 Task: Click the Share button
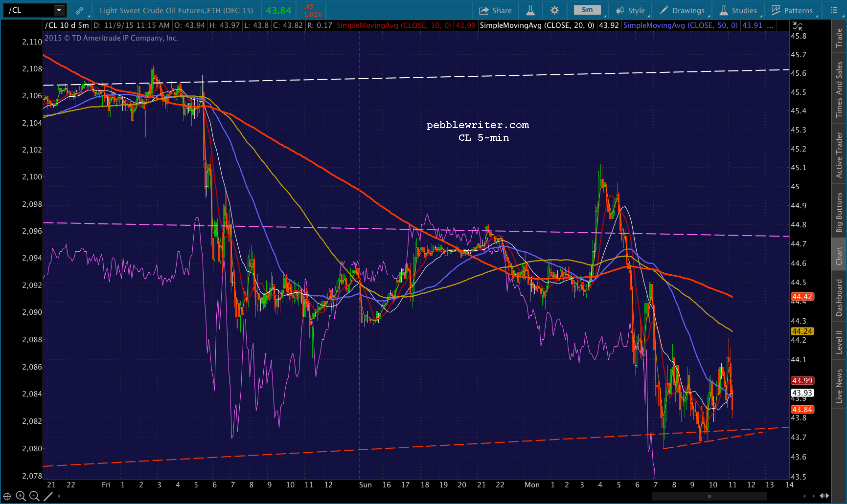pos(495,10)
